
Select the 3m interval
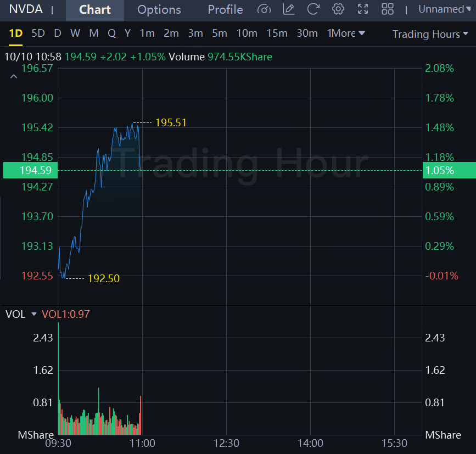click(x=195, y=33)
